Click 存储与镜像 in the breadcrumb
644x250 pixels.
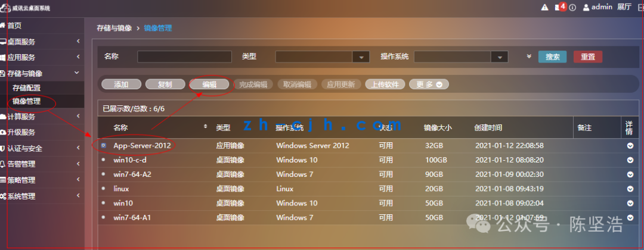(x=114, y=29)
